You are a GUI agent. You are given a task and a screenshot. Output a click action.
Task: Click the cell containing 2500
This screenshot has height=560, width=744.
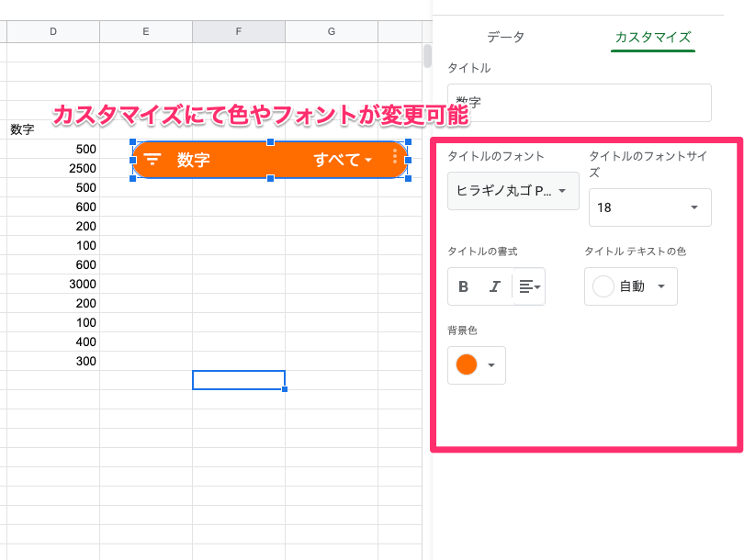pyautogui.click(x=53, y=169)
